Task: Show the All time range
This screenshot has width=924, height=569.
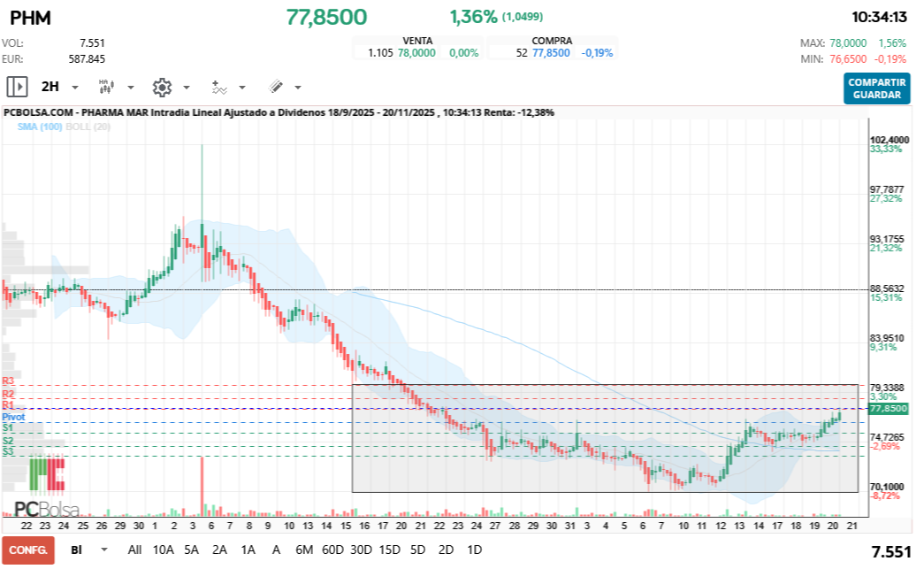Action: tap(134, 550)
